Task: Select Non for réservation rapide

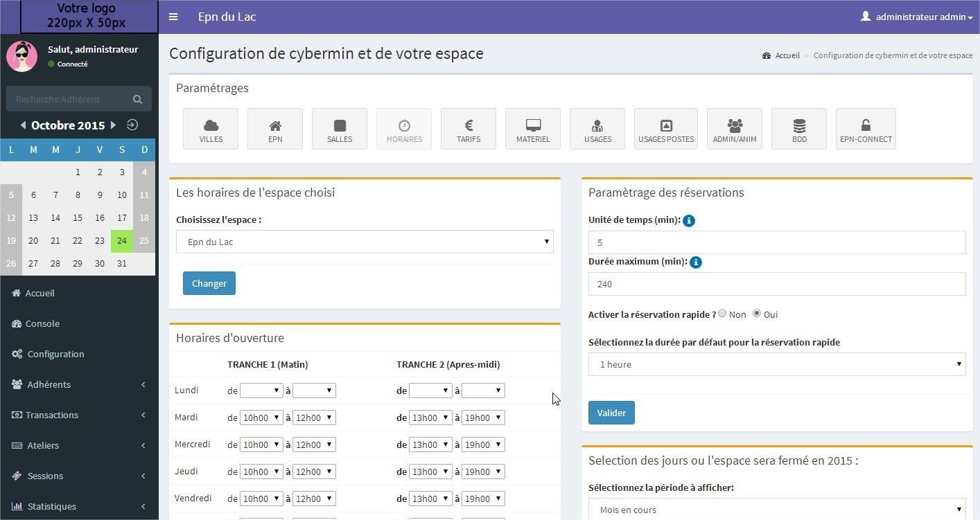Action: point(722,314)
